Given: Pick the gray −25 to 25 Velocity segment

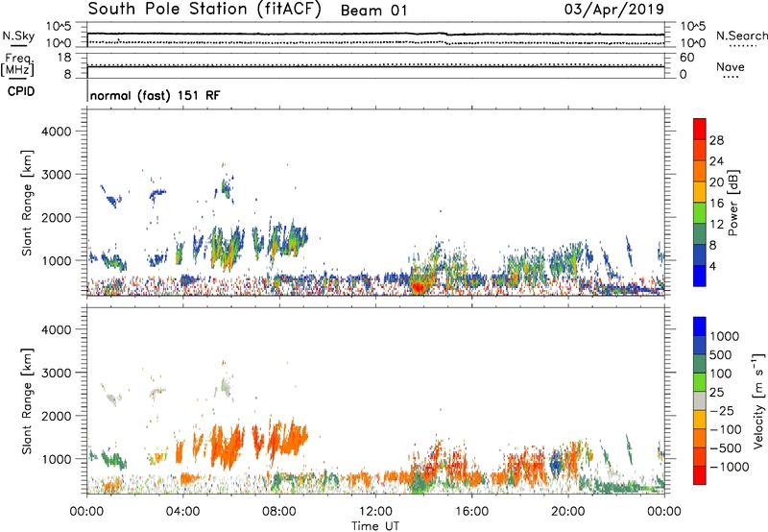Looking at the screenshot, I should pos(700,401).
